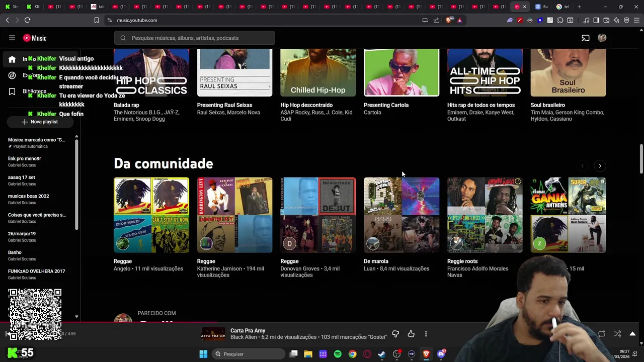The width and height of the screenshot is (644, 362).
Task: Open playlist 'musicas boas 2022'
Action: pos(38,199)
